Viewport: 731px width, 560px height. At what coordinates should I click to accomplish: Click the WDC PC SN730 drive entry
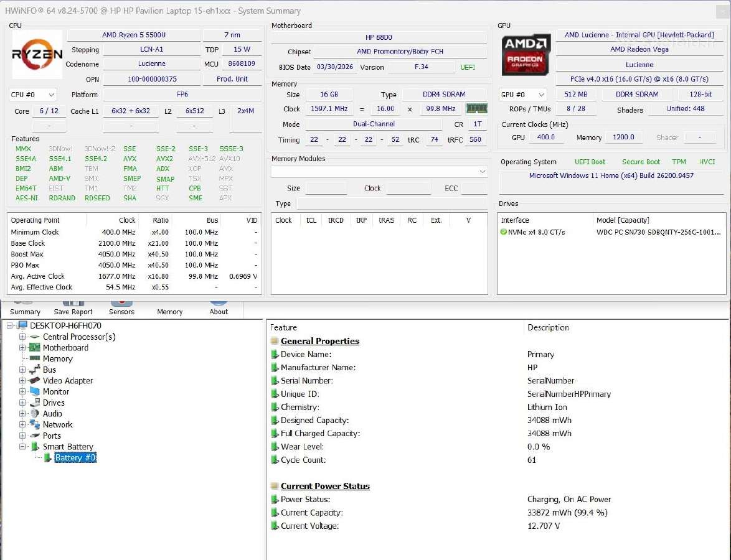click(658, 231)
